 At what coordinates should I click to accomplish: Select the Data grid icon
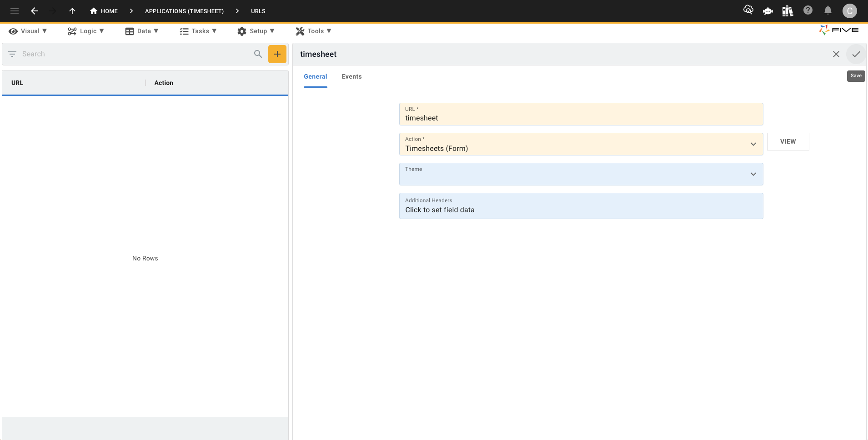pos(129,31)
